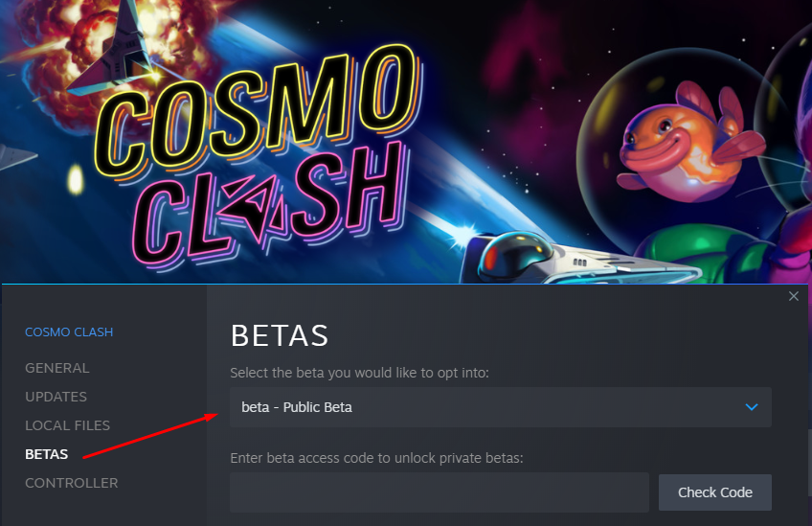Switch to the UPDATES tab
Viewport: 812px width, 526px height.
(x=56, y=397)
